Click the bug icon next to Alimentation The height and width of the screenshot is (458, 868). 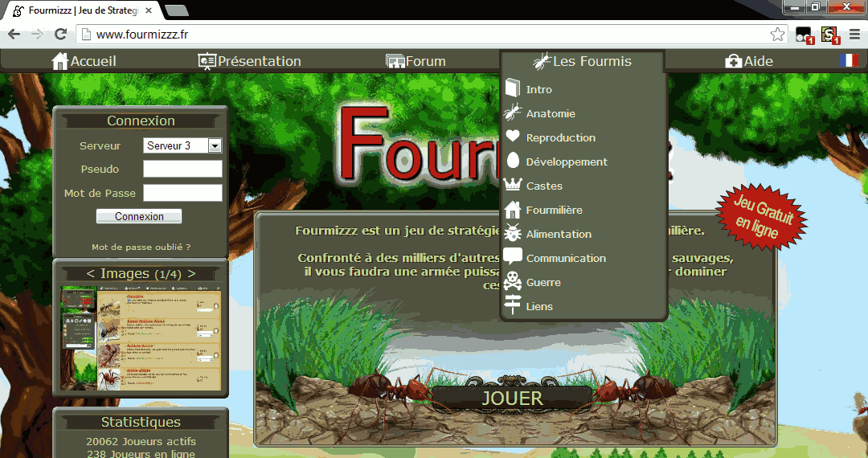tap(513, 233)
